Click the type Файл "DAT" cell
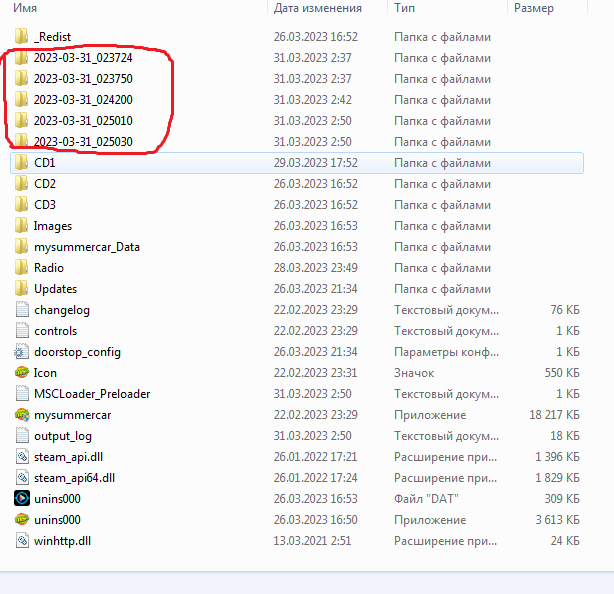Viewport: 614px width, 594px height. click(x=426, y=498)
